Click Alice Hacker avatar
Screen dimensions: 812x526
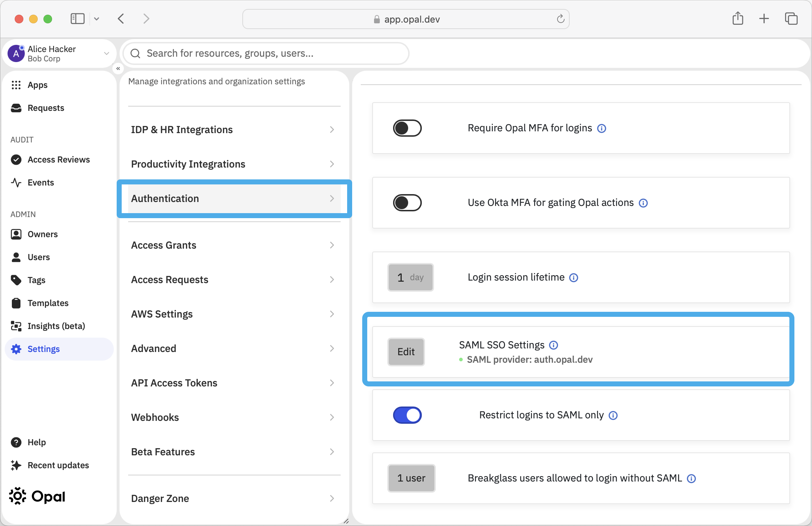tap(16, 54)
